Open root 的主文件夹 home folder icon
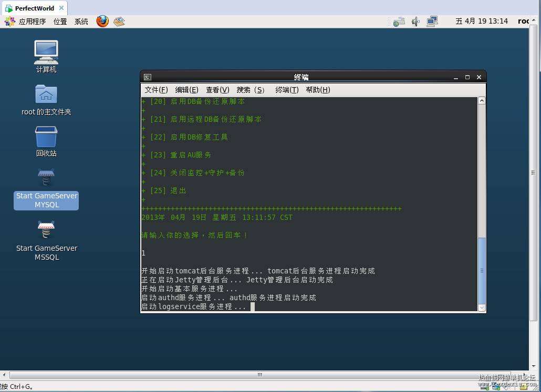The width and height of the screenshot is (541, 392). (46, 100)
